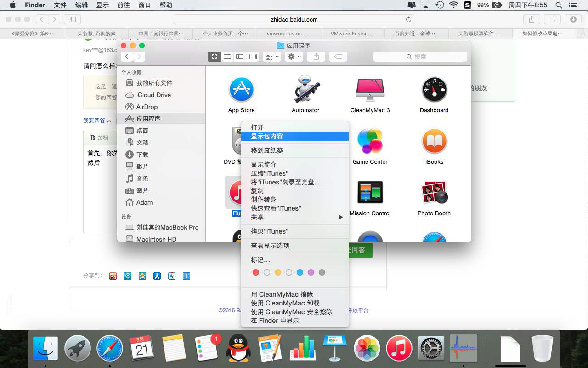Image resolution: width=588 pixels, height=368 pixels.
Task: Open the 前往 menu in menu bar
Action: 124,5
